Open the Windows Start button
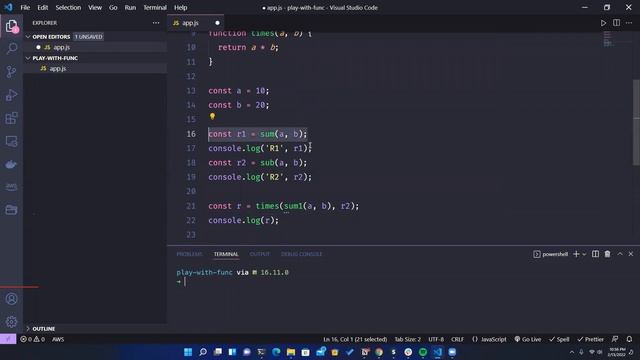Image resolution: width=640 pixels, height=360 pixels. (x=188, y=352)
